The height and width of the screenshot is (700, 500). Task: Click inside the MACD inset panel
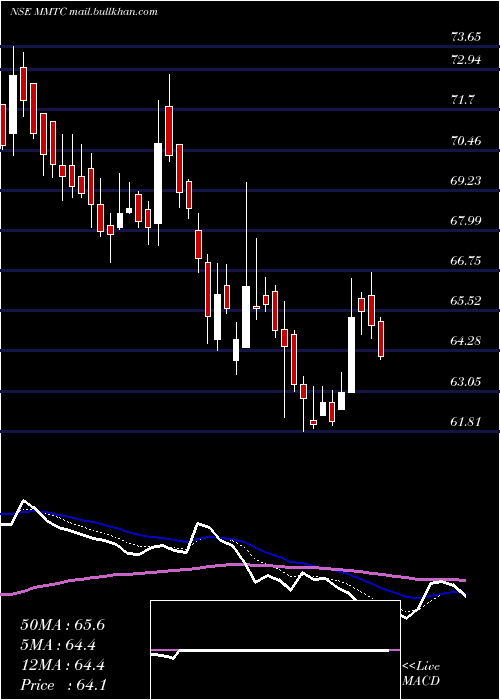tap(275, 650)
